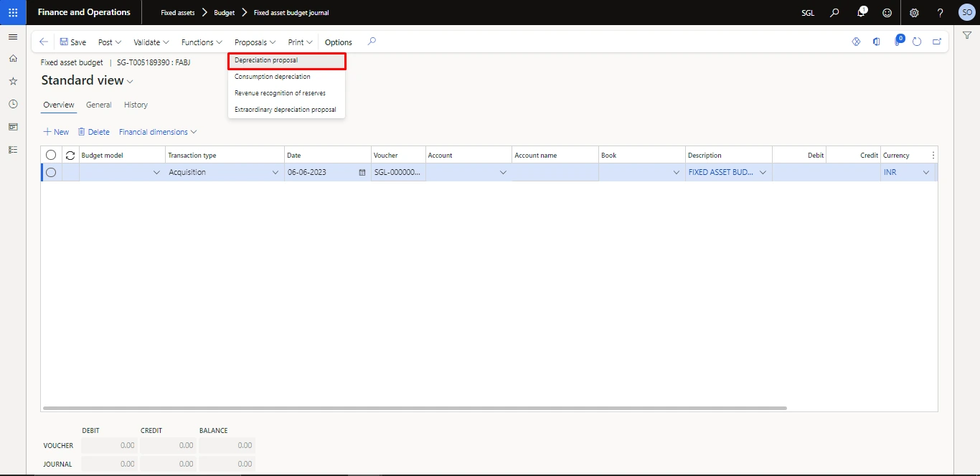Open attachments icon with 0 badge
The width and height of the screenshot is (980, 476).
897,41
